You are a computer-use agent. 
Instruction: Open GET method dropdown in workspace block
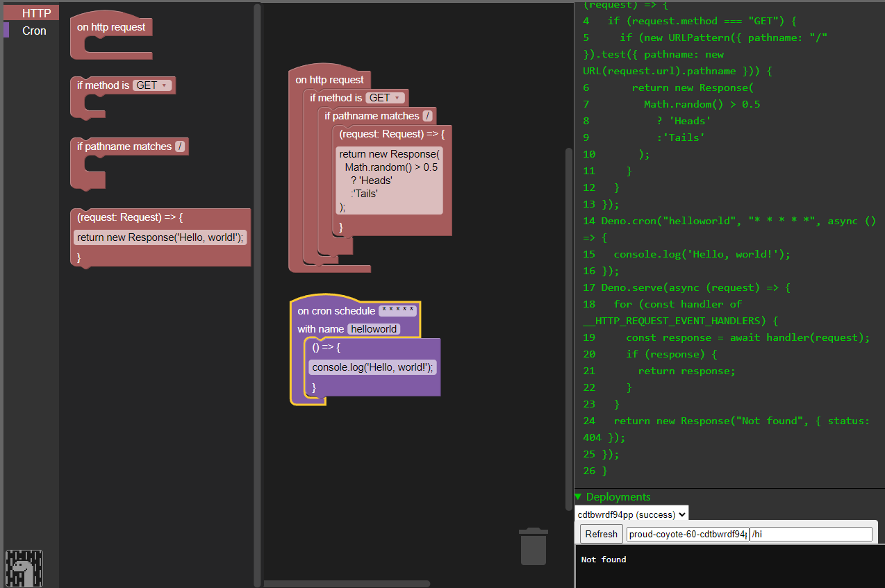tap(386, 98)
